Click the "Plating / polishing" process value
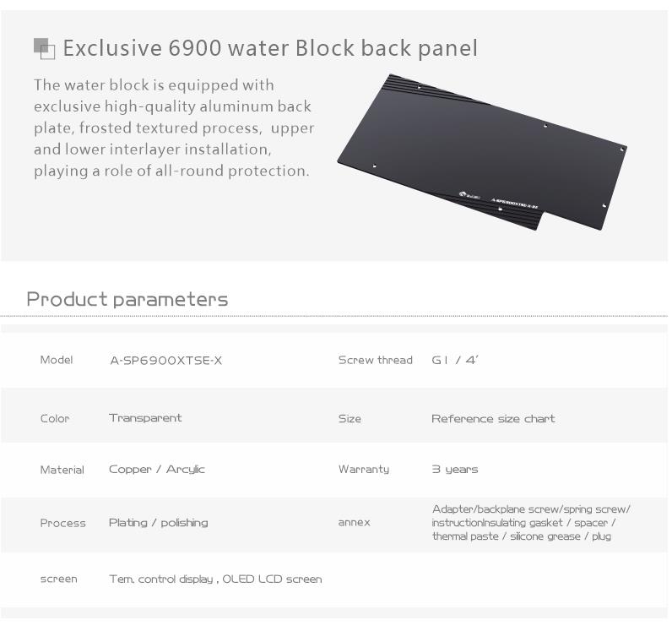 (x=159, y=523)
